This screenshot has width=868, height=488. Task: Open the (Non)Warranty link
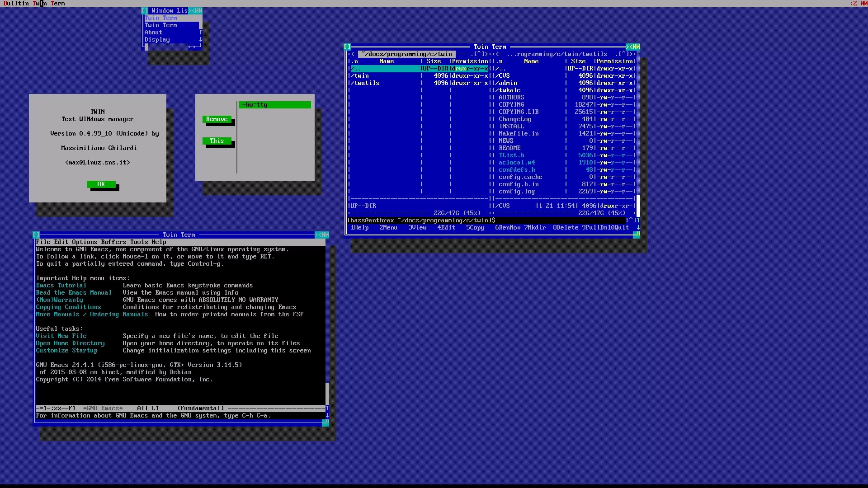coord(60,300)
